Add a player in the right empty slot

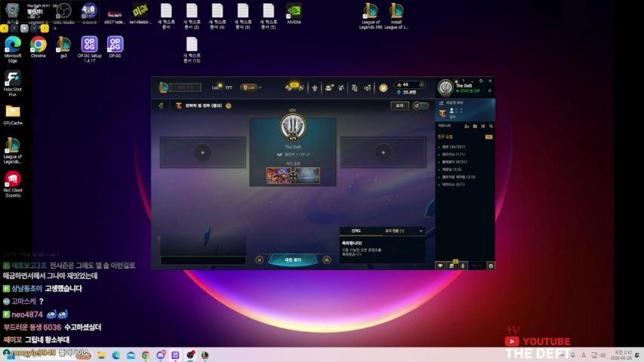click(384, 152)
